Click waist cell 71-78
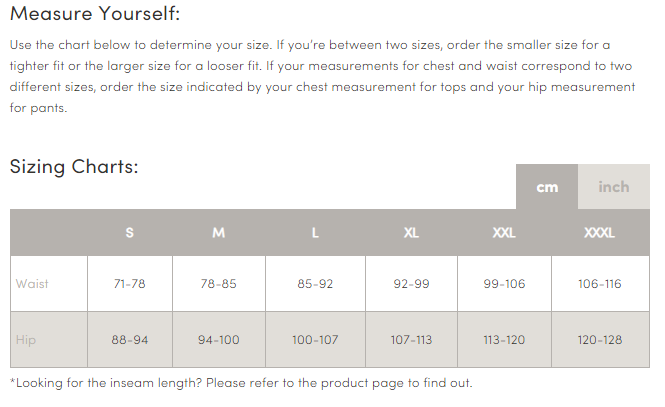This screenshot has height=407, width=665. click(130, 283)
